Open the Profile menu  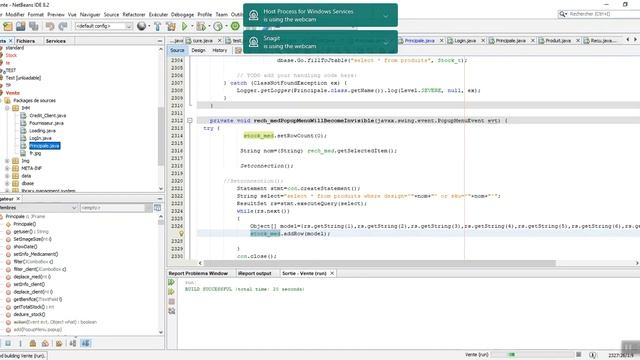click(x=204, y=14)
